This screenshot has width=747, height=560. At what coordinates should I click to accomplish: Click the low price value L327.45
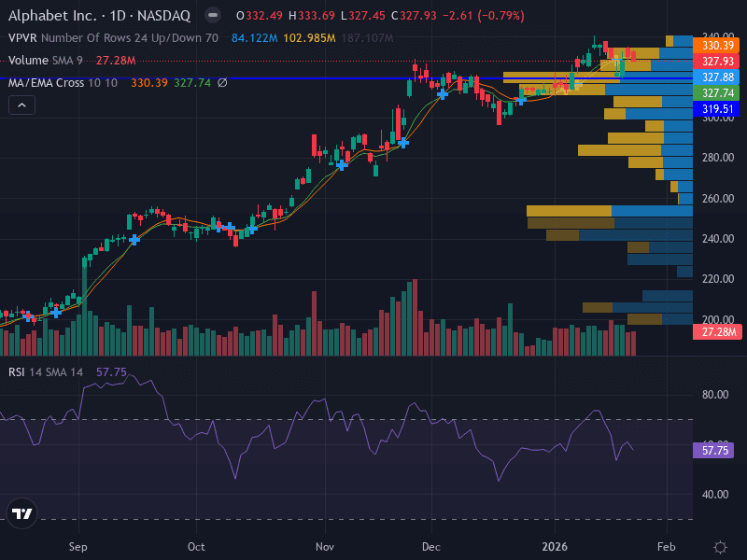click(363, 16)
